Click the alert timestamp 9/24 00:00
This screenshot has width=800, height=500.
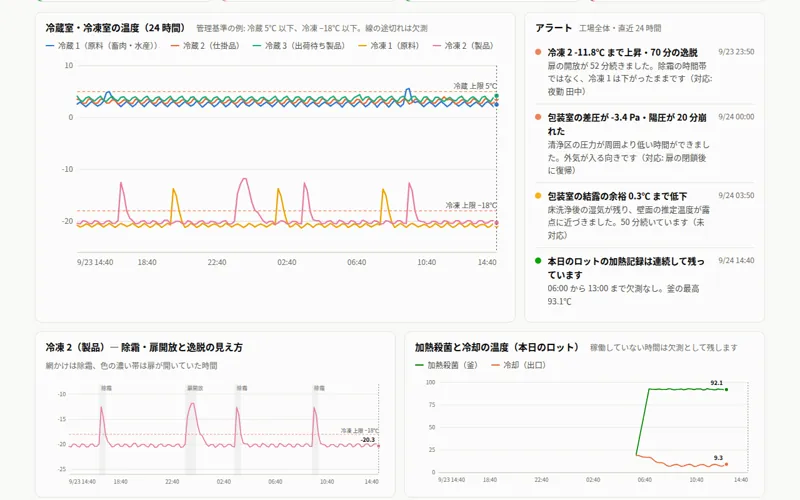pos(736,117)
